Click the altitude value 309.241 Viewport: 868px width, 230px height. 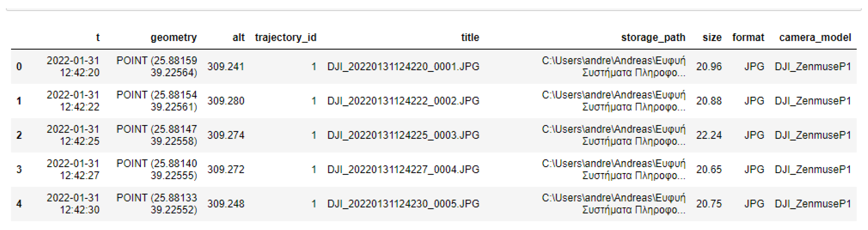(x=226, y=67)
